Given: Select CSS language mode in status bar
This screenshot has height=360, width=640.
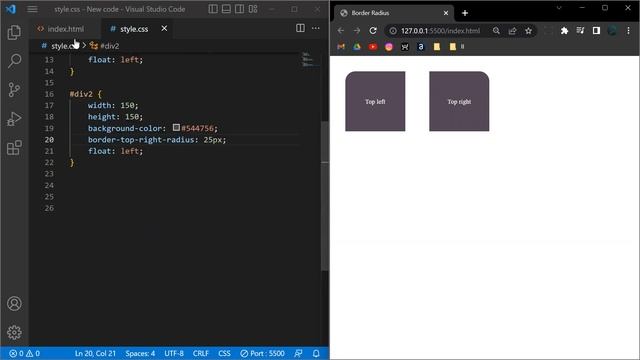Looking at the screenshot, I should [x=224, y=353].
